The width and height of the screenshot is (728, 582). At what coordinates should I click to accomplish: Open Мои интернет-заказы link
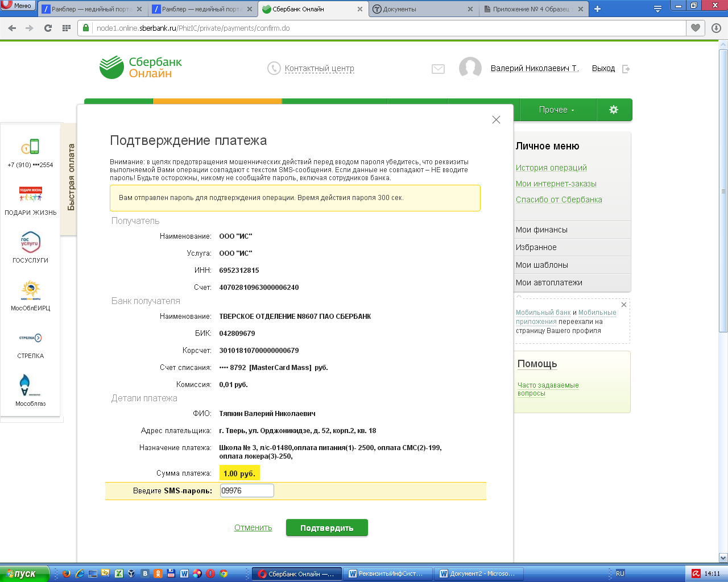(x=556, y=184)
